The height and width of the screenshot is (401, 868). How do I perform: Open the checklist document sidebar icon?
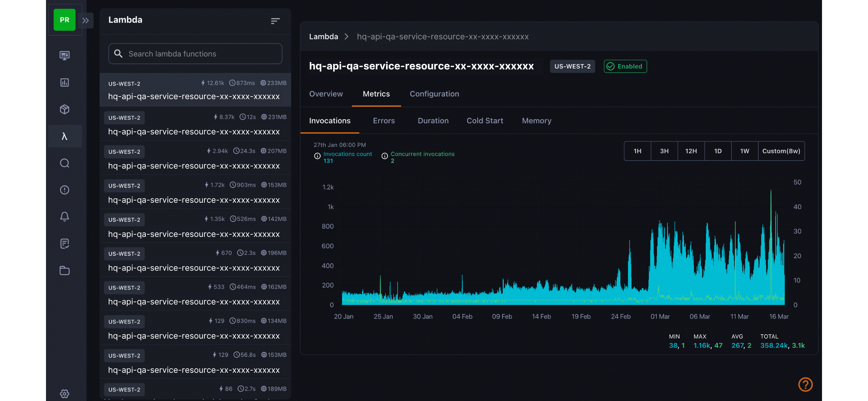(x=65, y=244)
